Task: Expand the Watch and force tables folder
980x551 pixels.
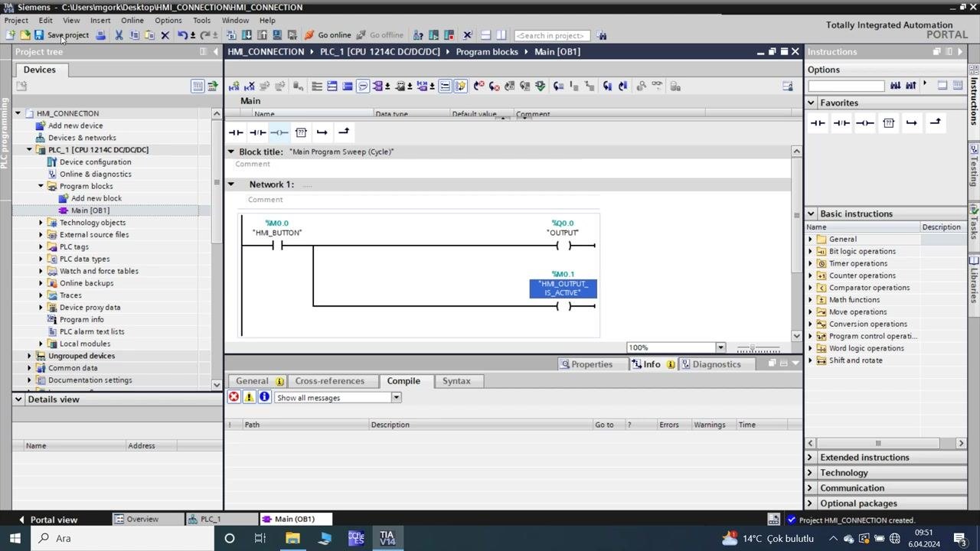Action: point(41,271)
